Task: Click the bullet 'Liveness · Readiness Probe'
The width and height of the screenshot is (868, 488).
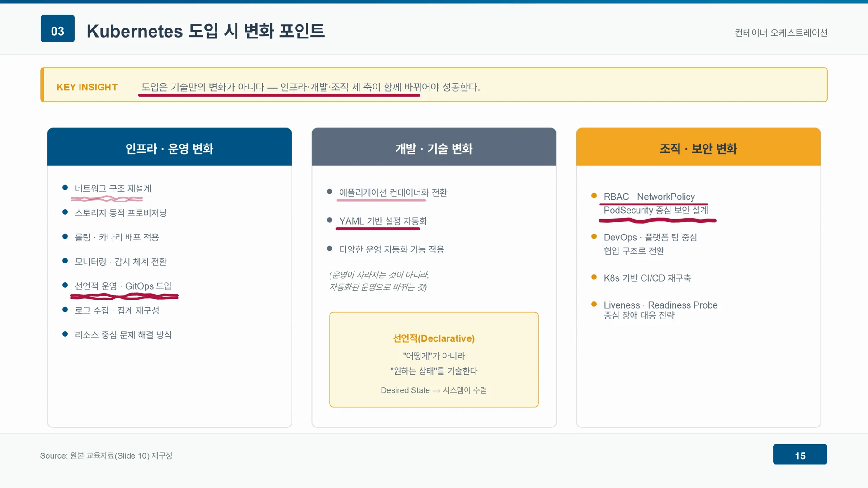Action: point(660,305)
